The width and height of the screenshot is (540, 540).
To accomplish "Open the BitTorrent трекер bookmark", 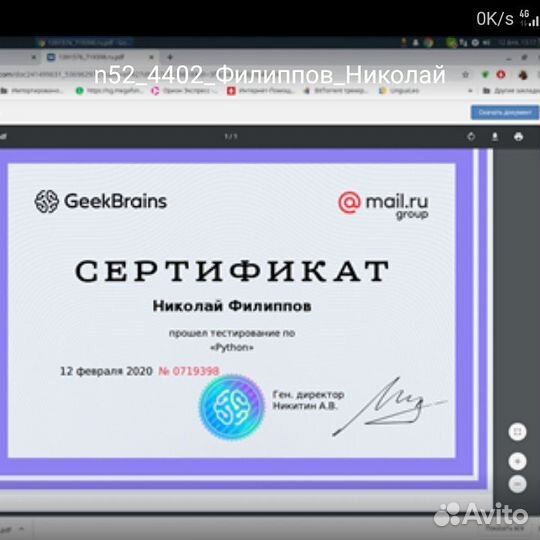I will (x=336, y=91).
